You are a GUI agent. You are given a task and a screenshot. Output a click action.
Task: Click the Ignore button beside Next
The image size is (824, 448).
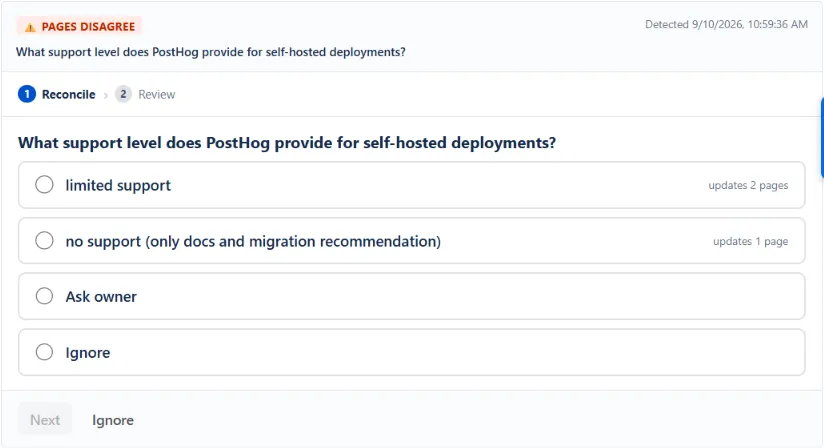point(113,420)
